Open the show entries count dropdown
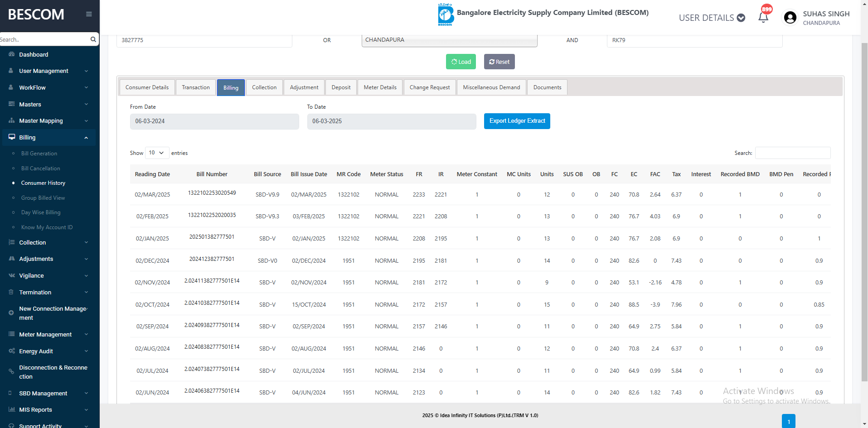This screenshot has width=868, height=428. (157, 153)
